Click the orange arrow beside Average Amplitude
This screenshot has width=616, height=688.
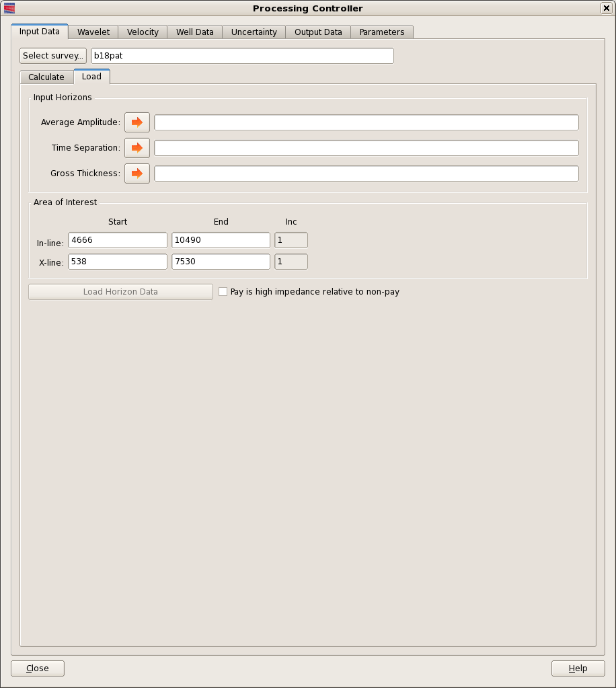(137, 122)
